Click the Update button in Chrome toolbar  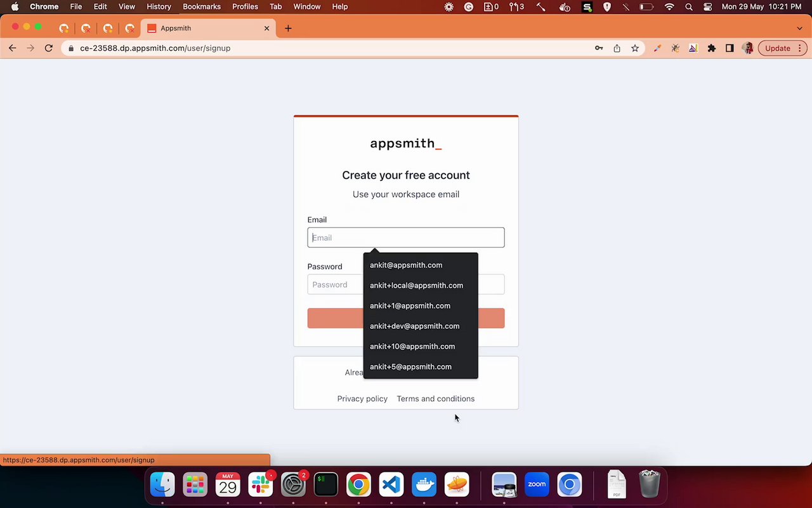pos(782,48)
